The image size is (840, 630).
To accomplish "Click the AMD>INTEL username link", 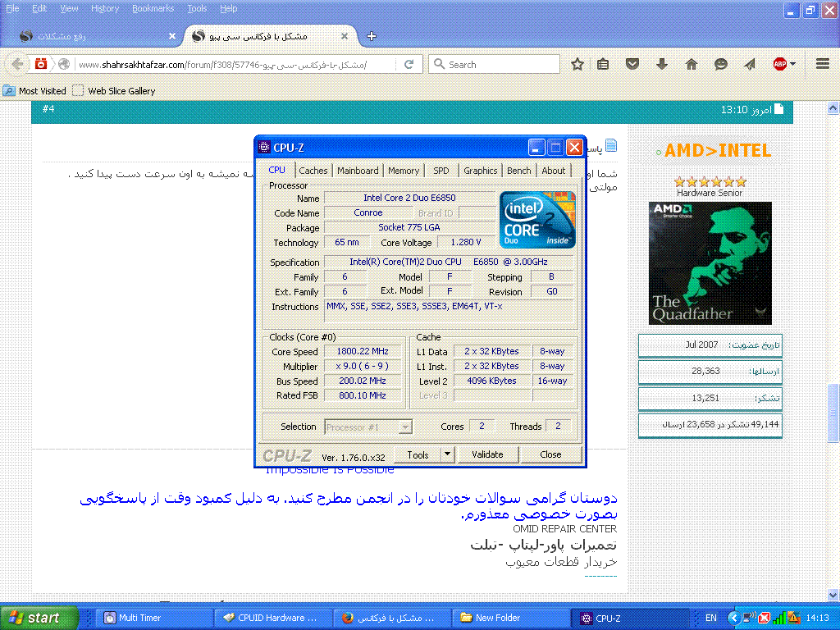I will 717,151.
